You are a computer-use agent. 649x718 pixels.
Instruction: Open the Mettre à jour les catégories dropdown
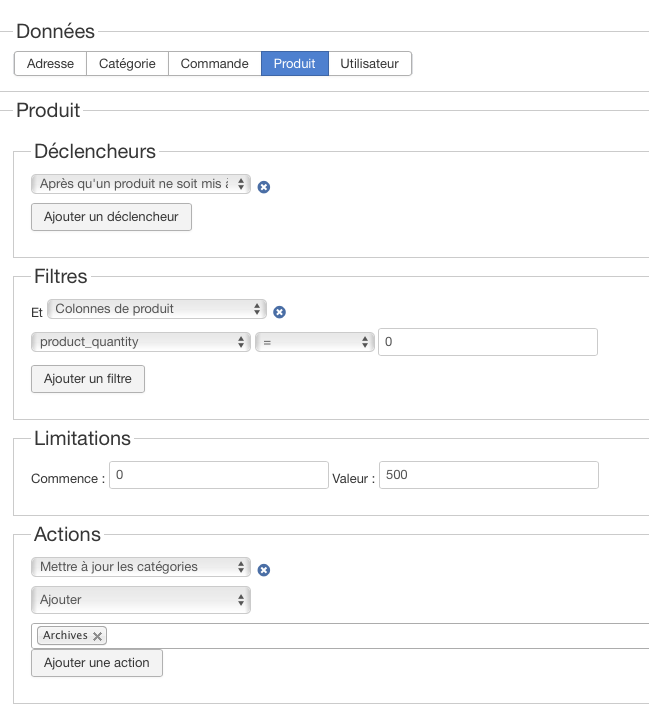point(140,567)
